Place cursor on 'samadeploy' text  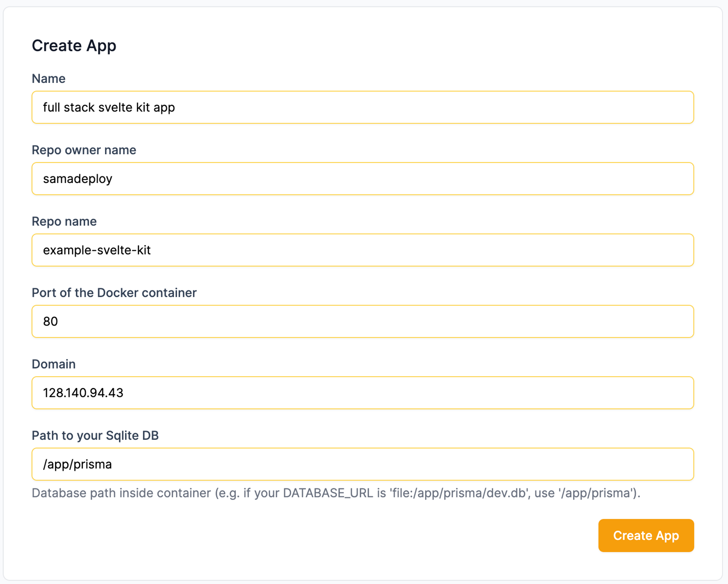[78, 179]
